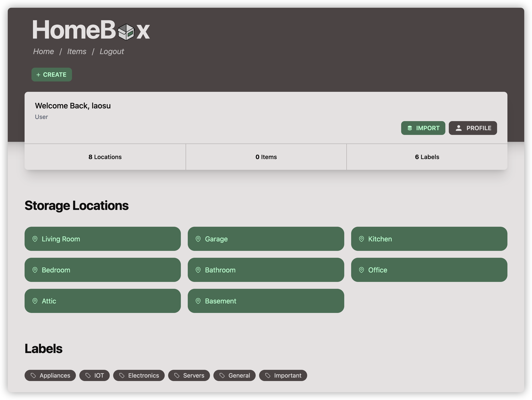Click the person icon in Profile button
532x400 pixels.
(459, 128)
